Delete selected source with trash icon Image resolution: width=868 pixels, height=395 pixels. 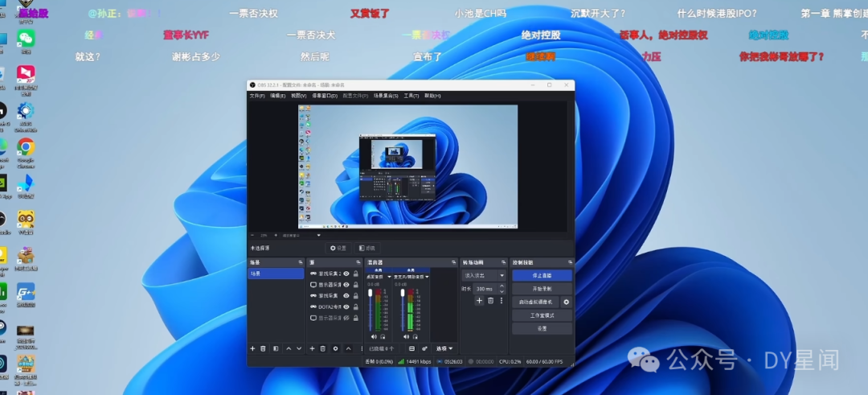tap(323, 348)
